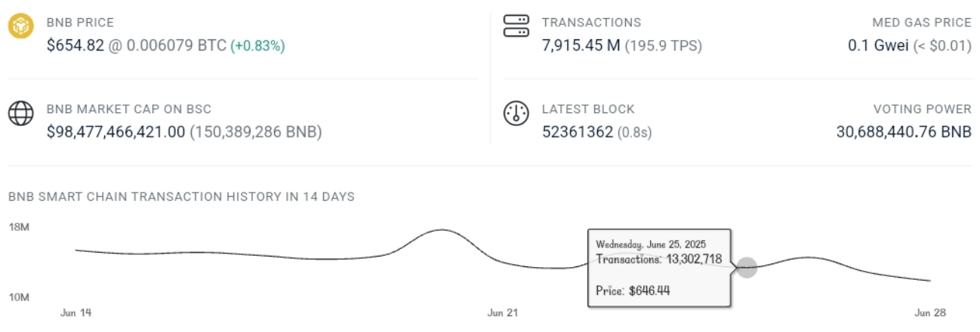Screen dimensions: 980x332
Task: Click the Jun 21 axis label
Action: 503,312
